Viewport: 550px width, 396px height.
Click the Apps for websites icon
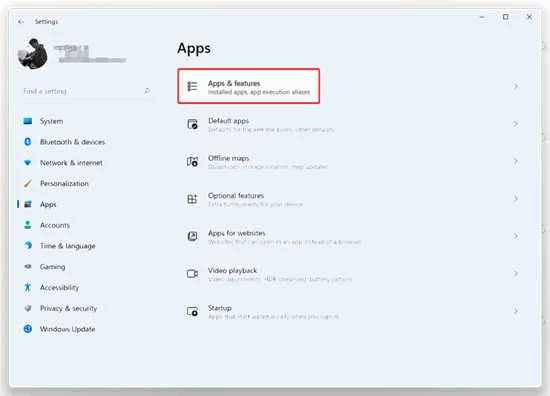tap(192, 236)
